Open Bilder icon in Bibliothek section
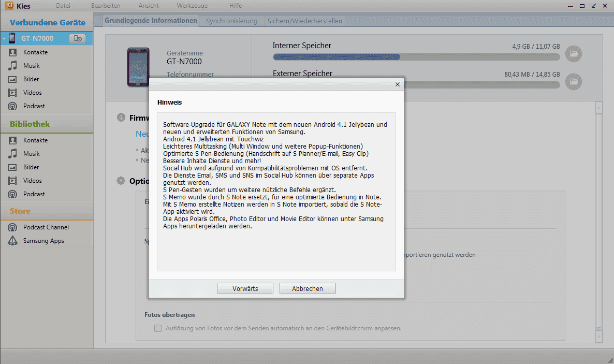Screen dimensions: 614x364 click(12, 167)
